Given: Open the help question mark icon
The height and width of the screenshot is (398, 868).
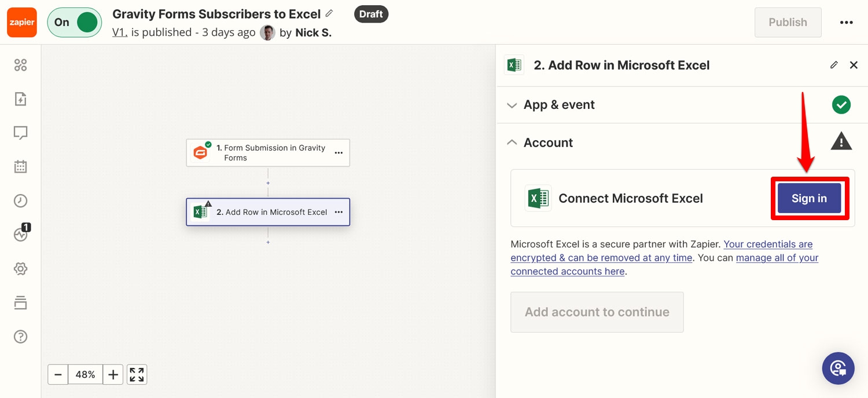Looking at the screenshot, I should click(20, 337).
